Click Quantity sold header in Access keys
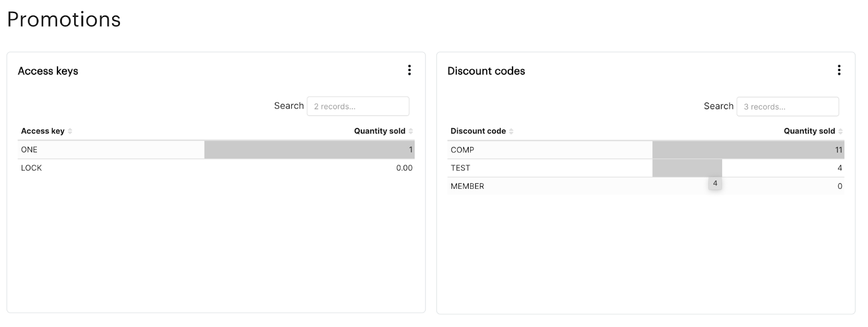 tap(380, 131)
